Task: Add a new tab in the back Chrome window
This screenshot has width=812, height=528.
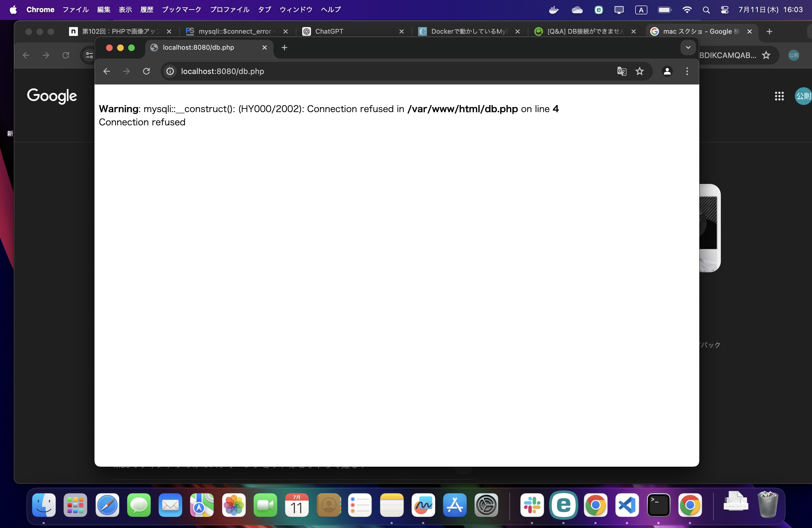Action: [x=769, y=31]
